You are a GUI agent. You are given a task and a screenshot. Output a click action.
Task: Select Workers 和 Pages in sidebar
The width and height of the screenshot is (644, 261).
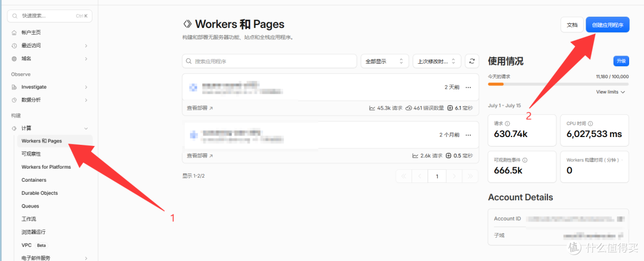tap(55, 141)
